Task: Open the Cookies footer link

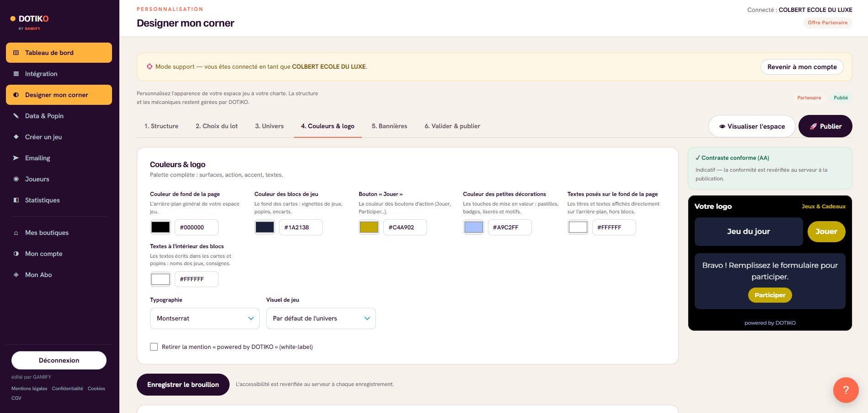Action: pyautogui.click(x=96, y=389)
